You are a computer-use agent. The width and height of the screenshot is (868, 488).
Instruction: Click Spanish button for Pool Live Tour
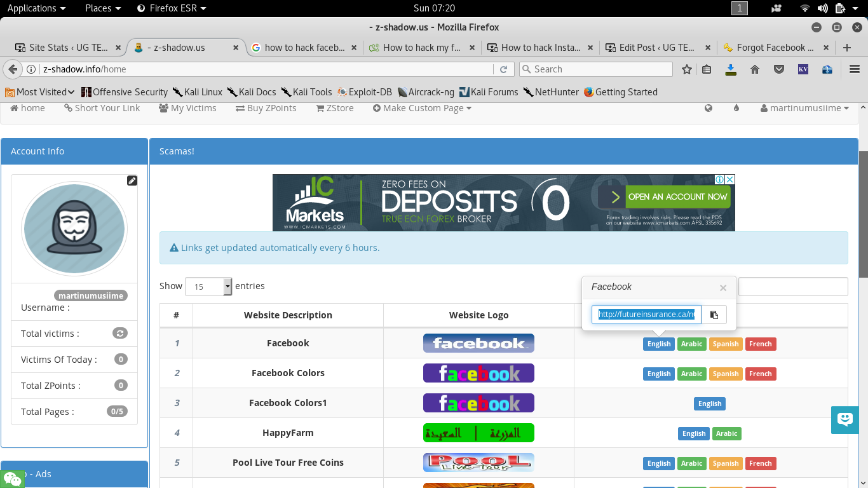[726, 463]
